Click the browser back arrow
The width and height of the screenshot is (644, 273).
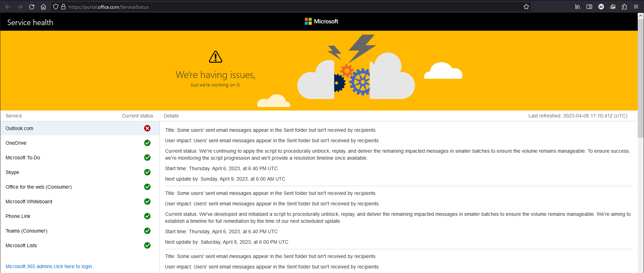click(x=8, y=7)
